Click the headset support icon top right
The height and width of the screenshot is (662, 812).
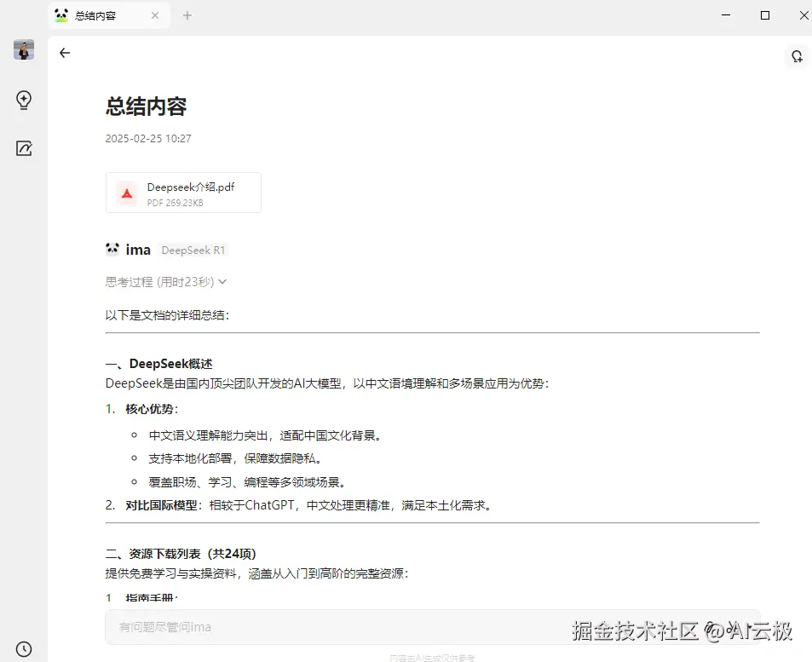798,56
